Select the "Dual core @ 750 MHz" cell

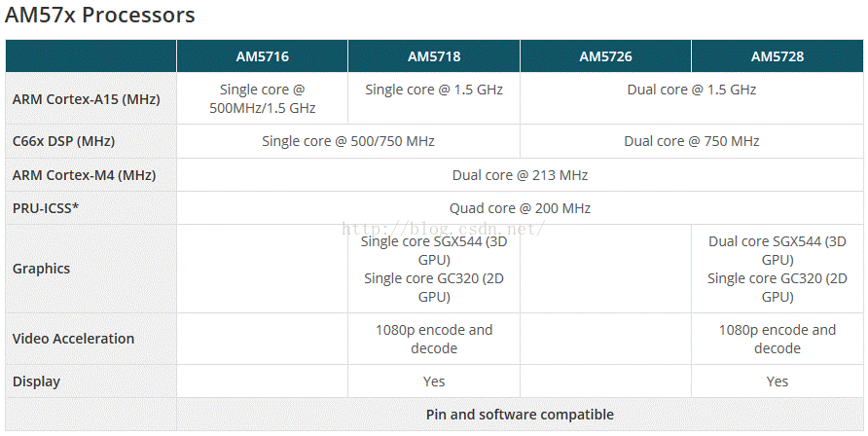692,141
